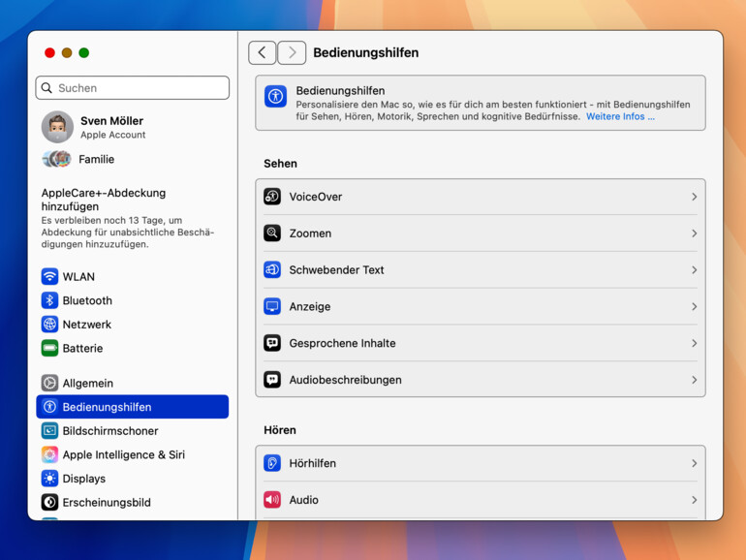Screen dimensions: 746x560
Task: Click the Zoomen magnifier icon
Action: [x=272, y=233]
